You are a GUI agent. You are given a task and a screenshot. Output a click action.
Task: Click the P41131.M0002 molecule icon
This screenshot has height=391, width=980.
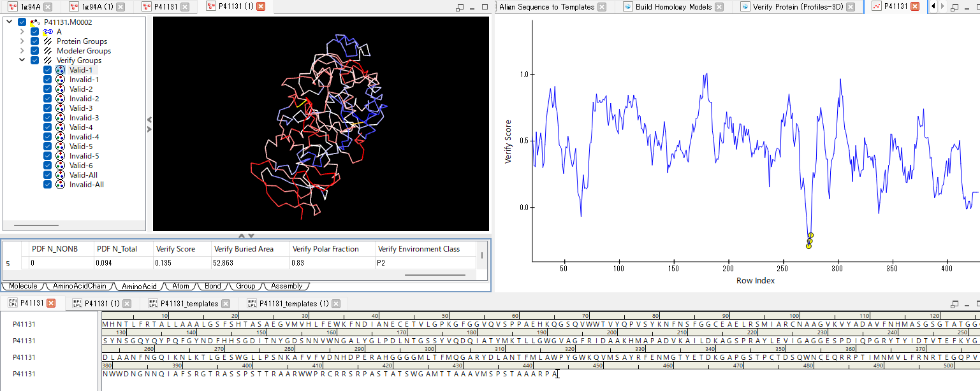point(35,22)
